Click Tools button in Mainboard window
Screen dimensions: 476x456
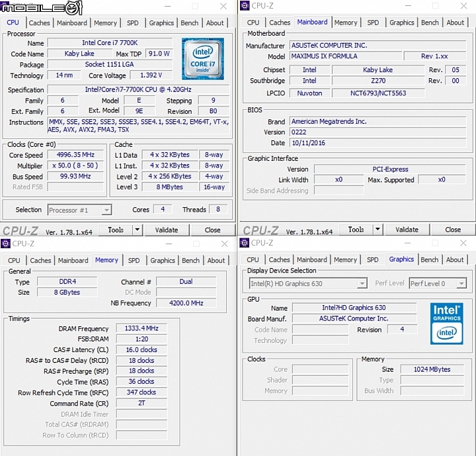[356, 230]
